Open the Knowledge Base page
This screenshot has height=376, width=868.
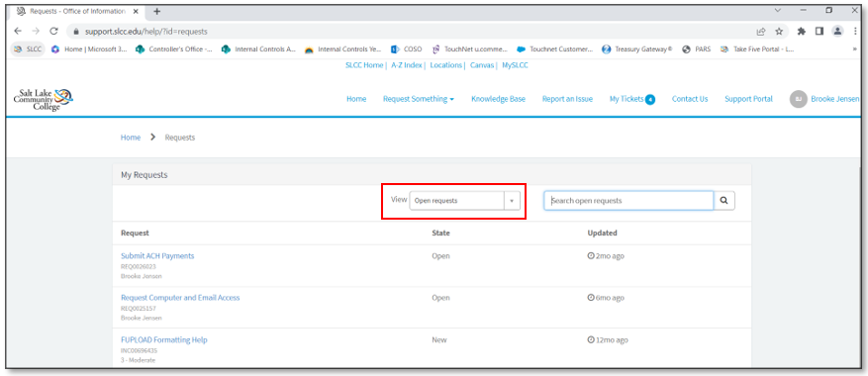pos(498,99)
